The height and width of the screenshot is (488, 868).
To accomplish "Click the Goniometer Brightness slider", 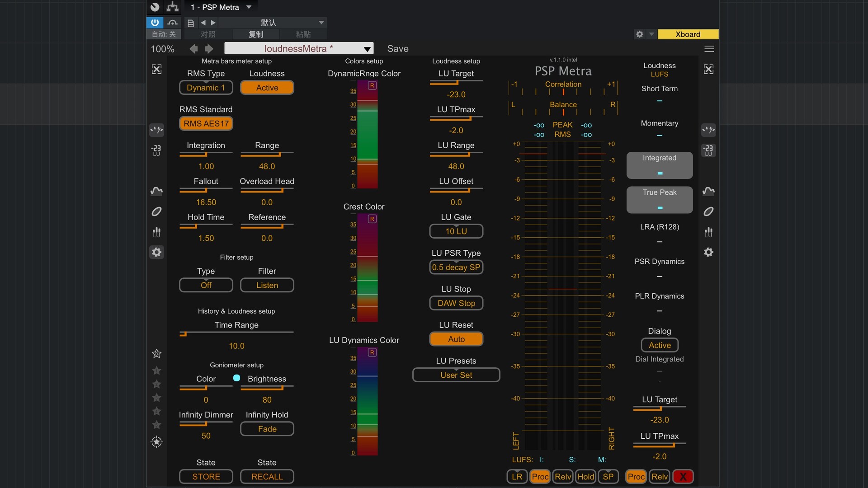I will coord(267,388).
